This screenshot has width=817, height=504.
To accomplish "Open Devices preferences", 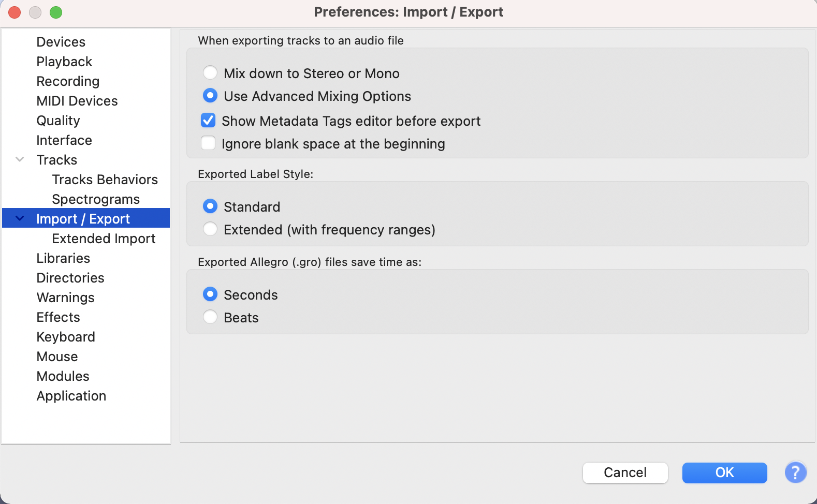I will pyautogui.click(x=61, y=42).
